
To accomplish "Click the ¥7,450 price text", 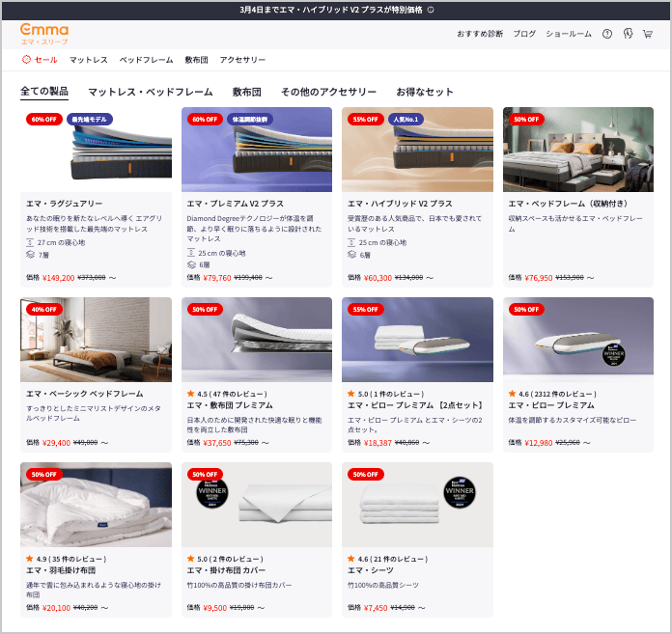I will (x=376, y=607).
